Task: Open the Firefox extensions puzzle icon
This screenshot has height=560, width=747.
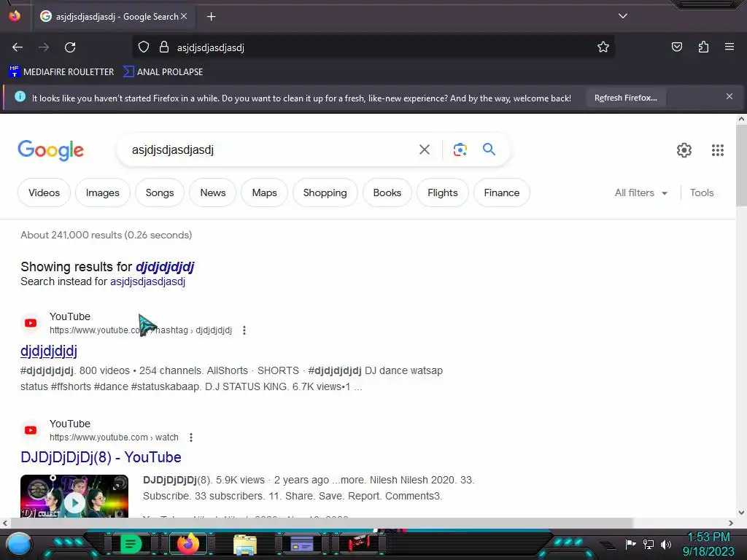Action: [703, 47]
